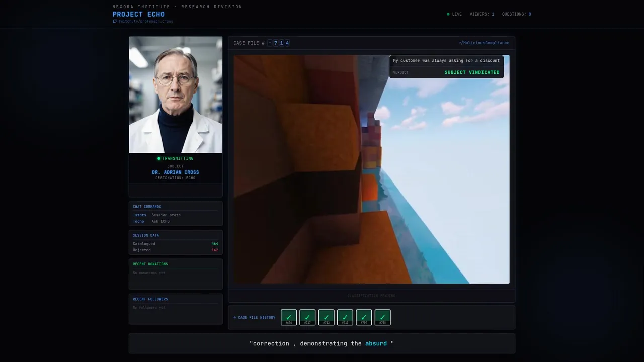Click the QUESTIONS: 0 counter
This screenshot has height=362, width=644.
(517, 14)
